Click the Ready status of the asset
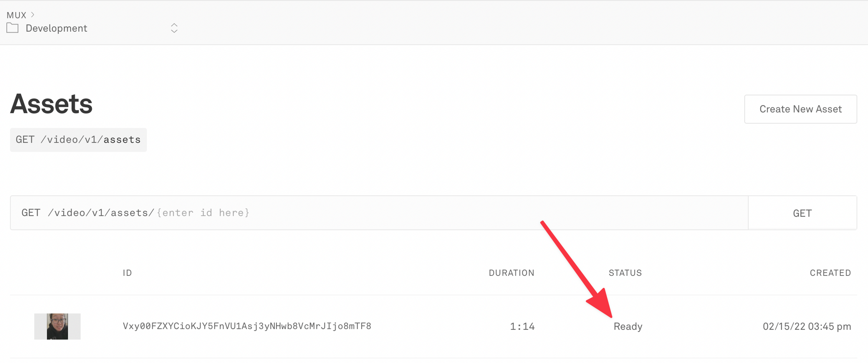The image size is (868, 363). point(628,326)
